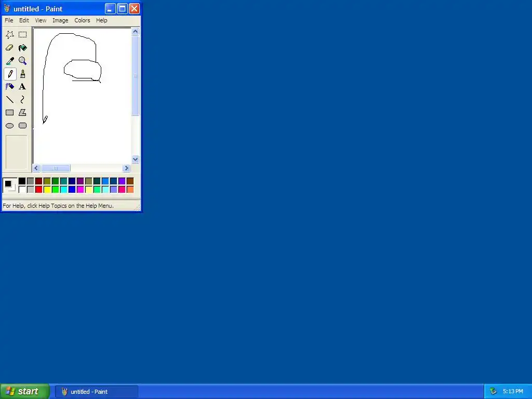Select the bright yellow swatch
Viewport: 532px width, 399px height.
tap(47, 189)
